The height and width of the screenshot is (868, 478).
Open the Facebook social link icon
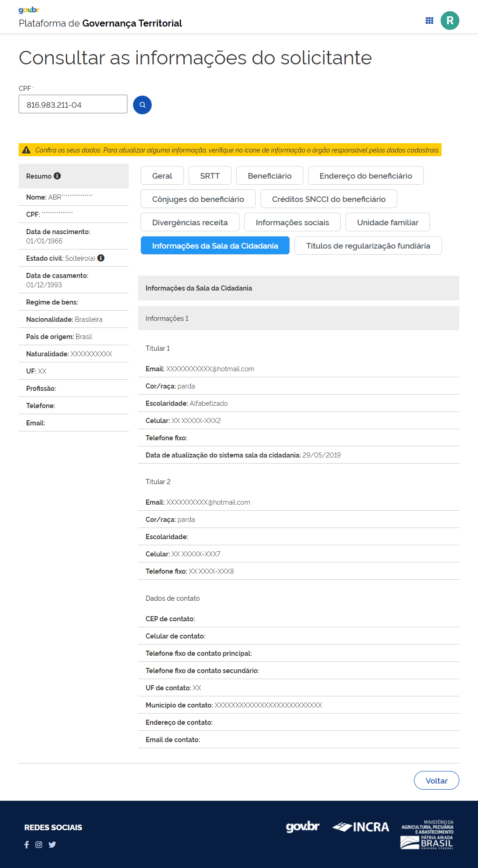tap(27, 845)
